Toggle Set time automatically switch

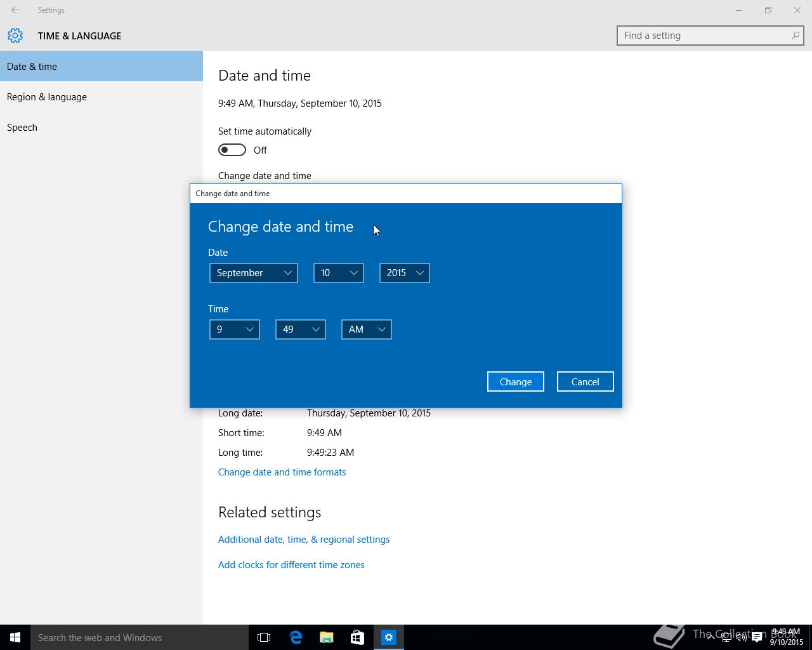[x=232, y=150]
